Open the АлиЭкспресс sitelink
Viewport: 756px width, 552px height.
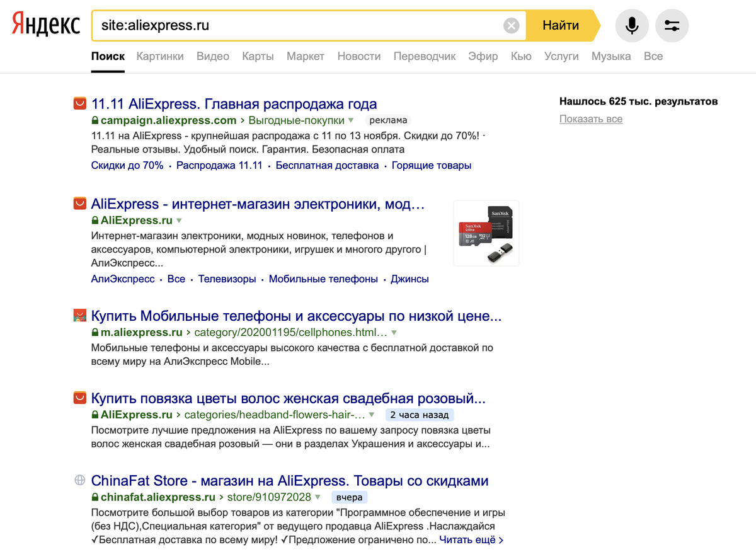coord(123,279)
